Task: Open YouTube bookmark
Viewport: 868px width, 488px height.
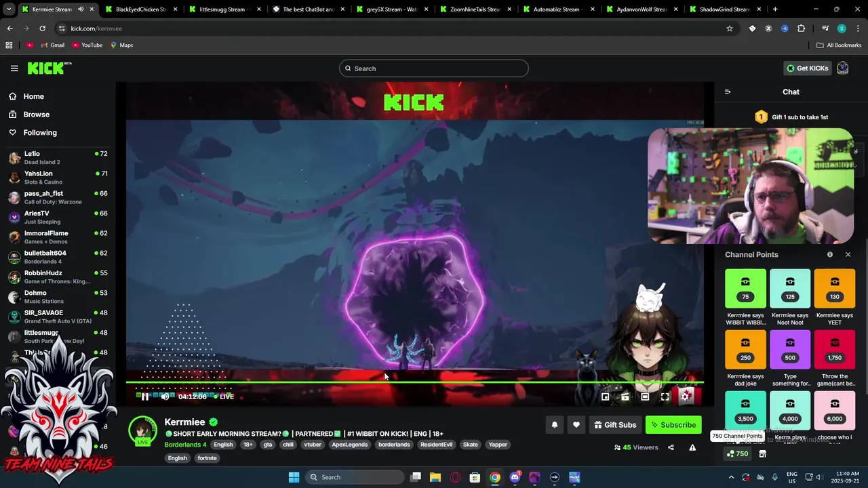Action: pyautogui.click(x=87, y=45)
